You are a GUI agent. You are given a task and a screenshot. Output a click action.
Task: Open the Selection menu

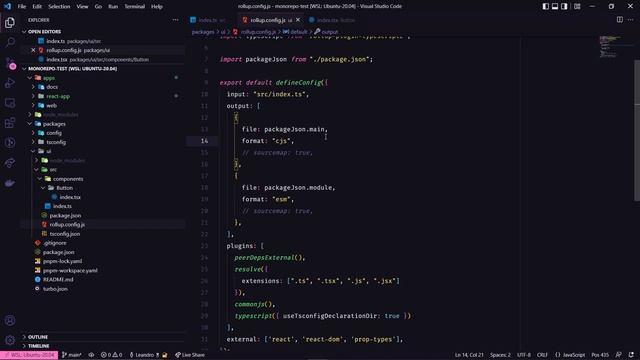pos(59,7)
